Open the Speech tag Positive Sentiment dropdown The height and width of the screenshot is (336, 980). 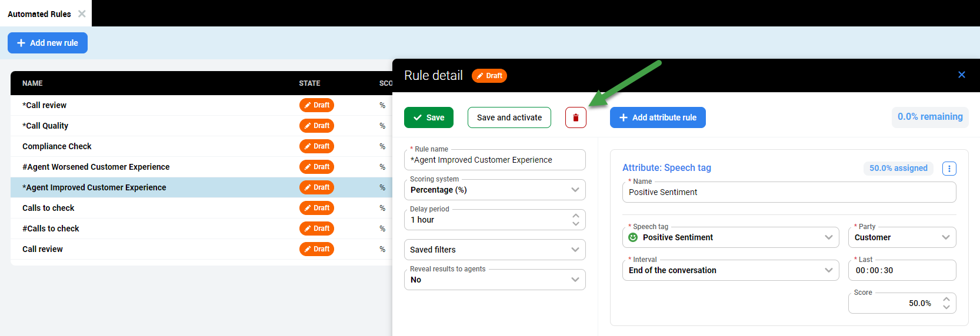pyautogui.click(x=828, y=237)
